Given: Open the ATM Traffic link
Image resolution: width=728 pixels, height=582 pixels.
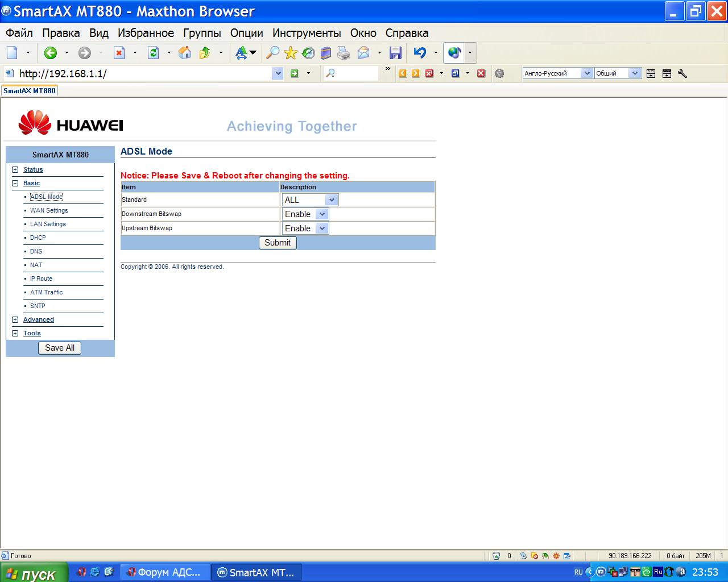Looking at the screenshot, I should pos(47,292).
